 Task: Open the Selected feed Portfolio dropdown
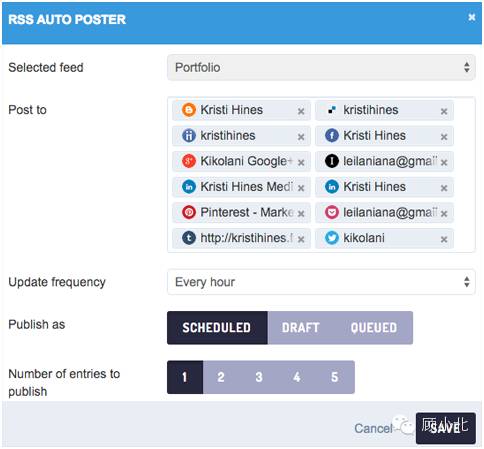(x=321, y=68)
